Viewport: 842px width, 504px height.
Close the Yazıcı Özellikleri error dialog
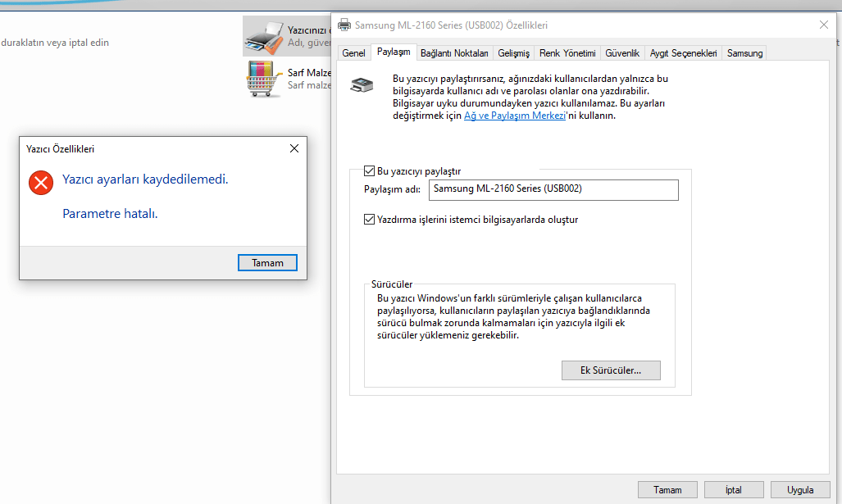(x=294, y=148)
